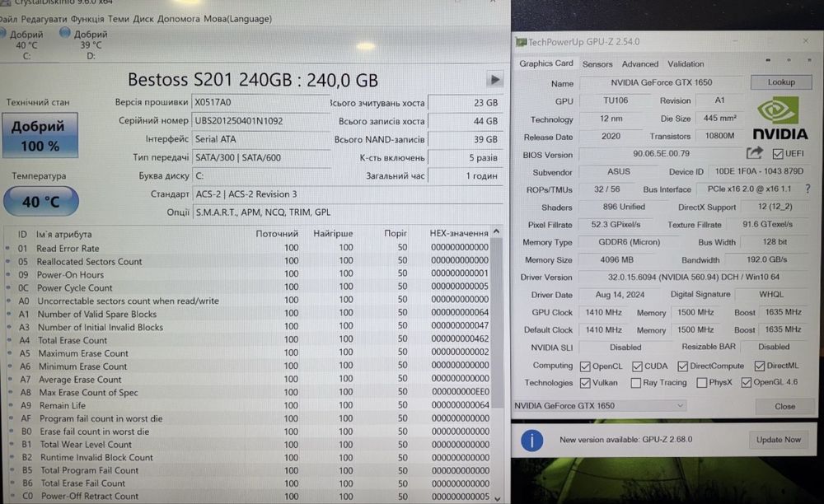This screenshot has height=504, width=824.
Task: Select the Total Wear Level Count row
Action: pos(247,444)
